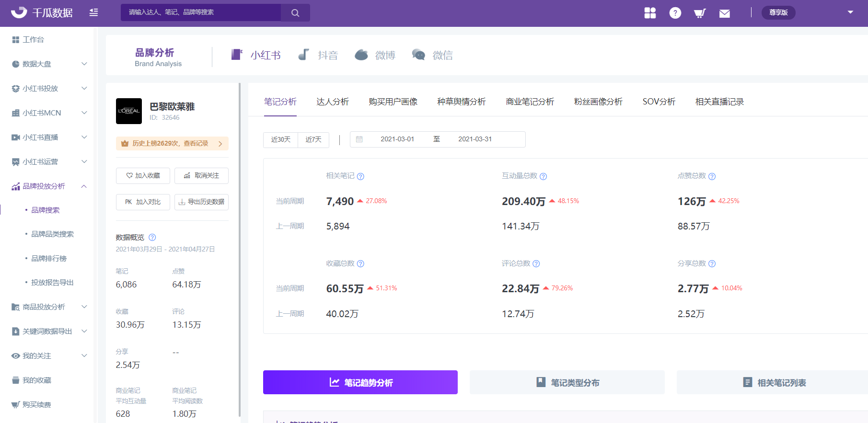Image resolution: width=868 pixels, height=423 pixels.
Task: Open 历史上榜2629次 查看记录 link
Action: pyautogui.click(x=172, y=143)
